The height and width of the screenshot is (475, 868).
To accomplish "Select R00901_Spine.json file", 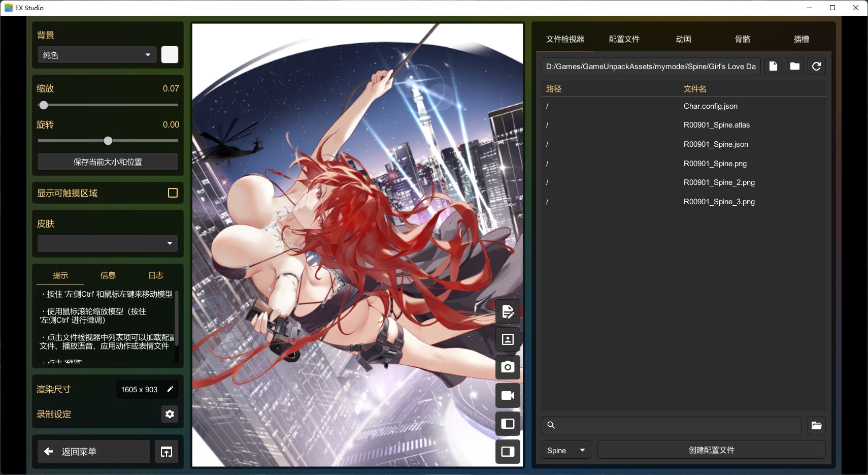I will point(684,144).
